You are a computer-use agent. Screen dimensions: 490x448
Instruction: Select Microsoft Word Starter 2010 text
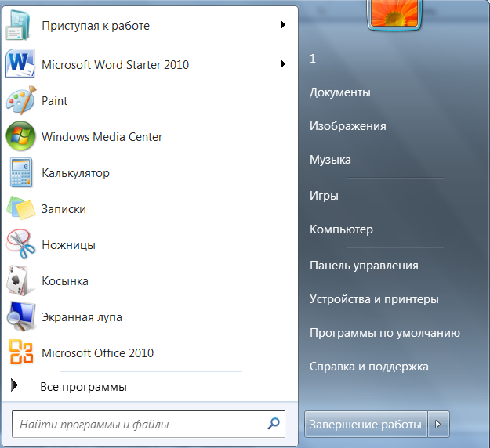click(x=115, y=65)
